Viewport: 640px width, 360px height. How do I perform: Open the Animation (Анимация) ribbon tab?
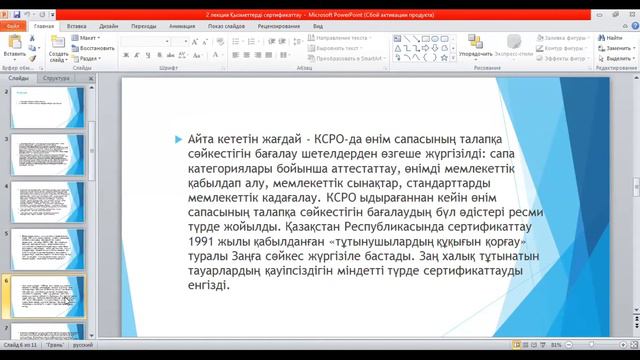pyautogui.click(x=182, y=26)
